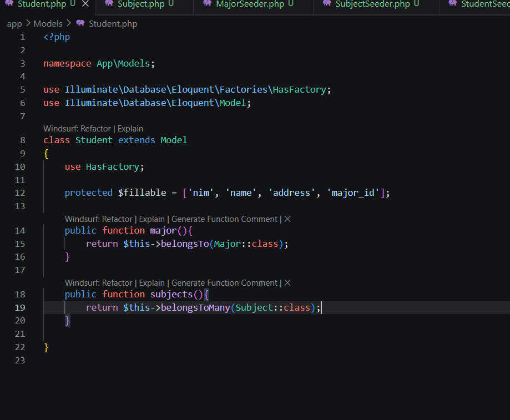
Task: Click 'Subject' in Subject::class
Action: click(254, 307)
